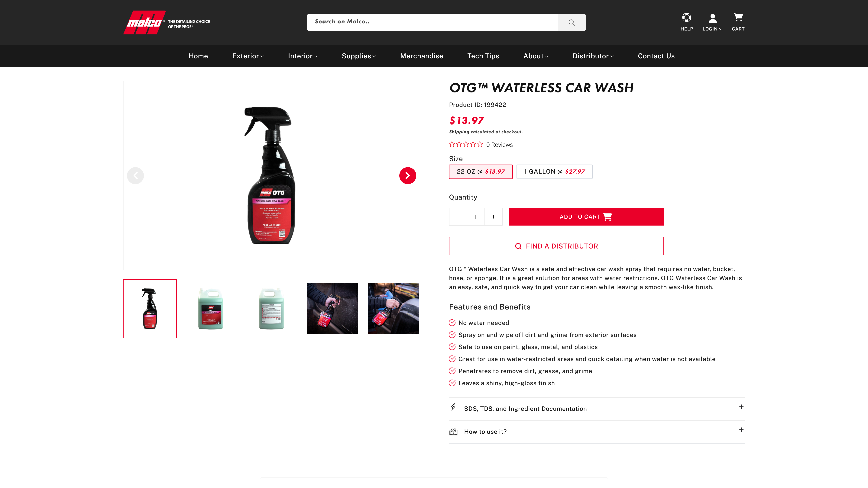Click the search magnifier icon
The height and width of the screenshot is (488, 868).
572,22
